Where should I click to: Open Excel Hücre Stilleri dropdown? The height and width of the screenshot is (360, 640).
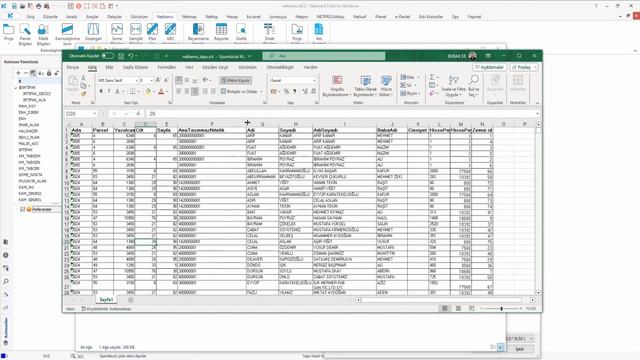coord(386,86)
